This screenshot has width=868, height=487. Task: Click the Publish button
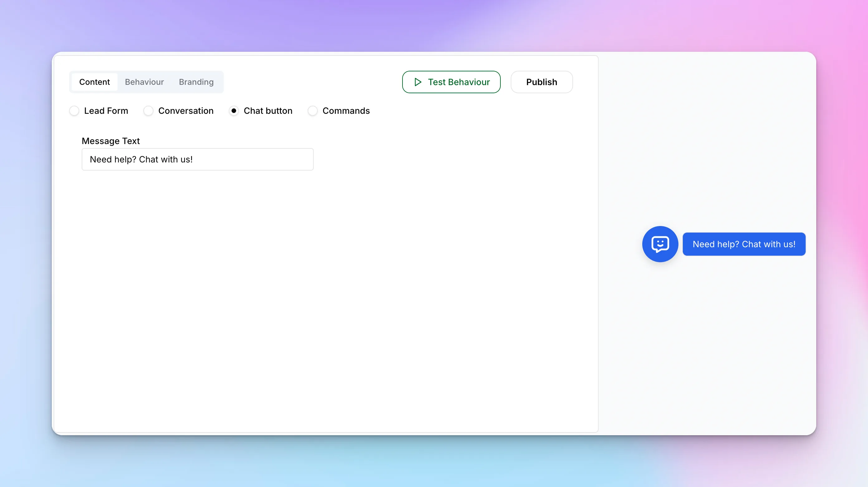[541, 82]
